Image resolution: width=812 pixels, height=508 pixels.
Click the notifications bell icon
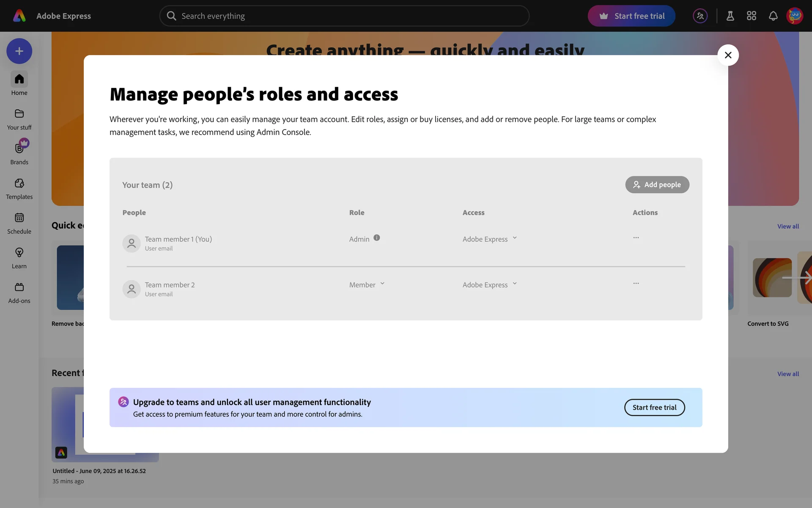coord(773,16)
